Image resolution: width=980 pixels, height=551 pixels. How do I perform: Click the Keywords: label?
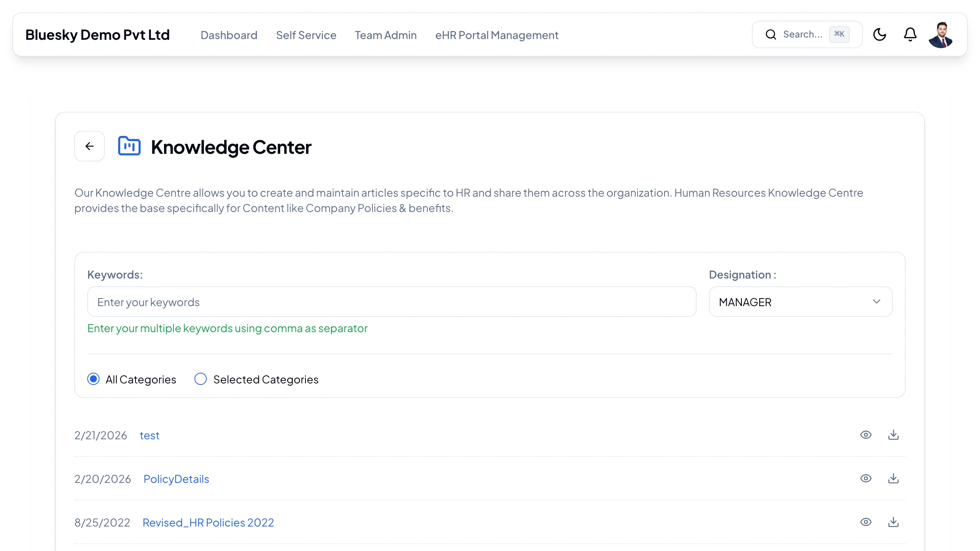click(115, 275)
